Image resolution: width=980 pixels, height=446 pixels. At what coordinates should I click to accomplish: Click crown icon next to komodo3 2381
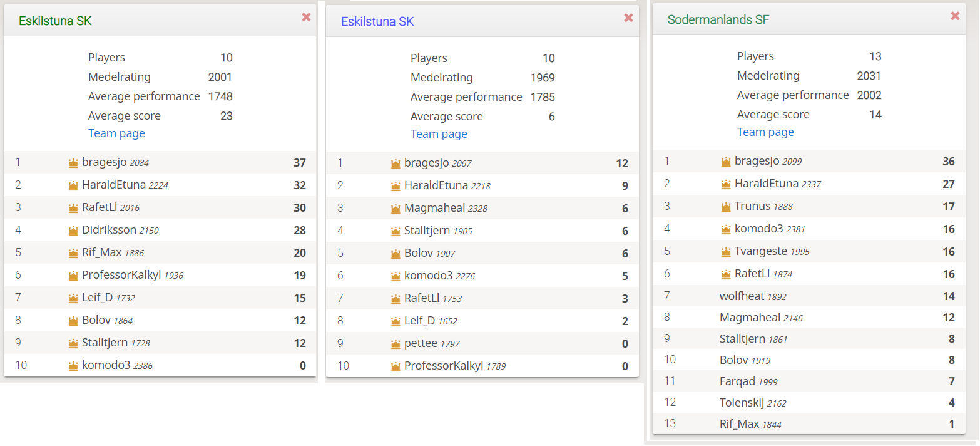coord(726,229)
